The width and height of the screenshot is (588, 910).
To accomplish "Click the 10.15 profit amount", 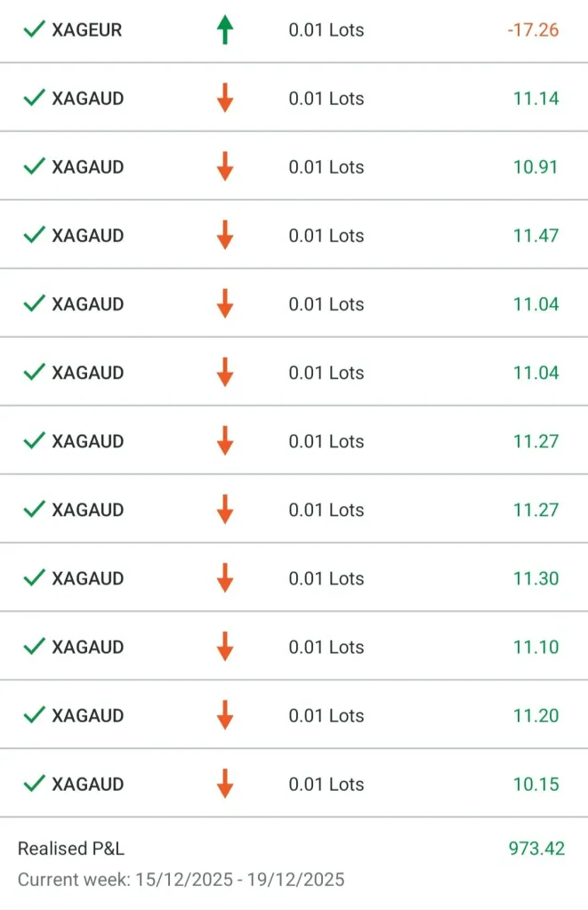I will 536,784.
